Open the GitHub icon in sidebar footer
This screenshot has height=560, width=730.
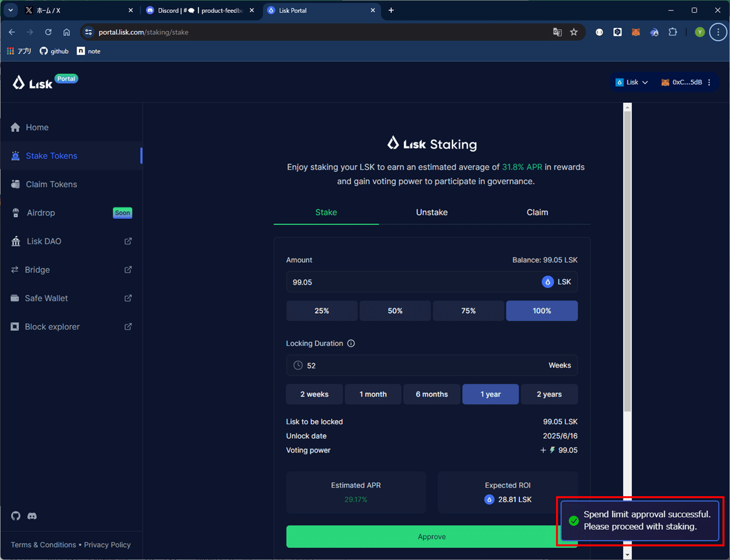pos(16,516)
